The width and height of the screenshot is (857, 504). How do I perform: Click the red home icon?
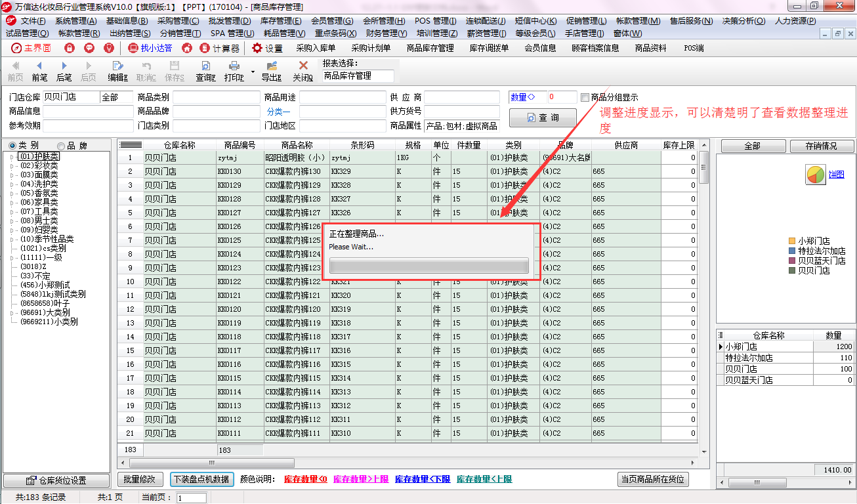point(187,48)
